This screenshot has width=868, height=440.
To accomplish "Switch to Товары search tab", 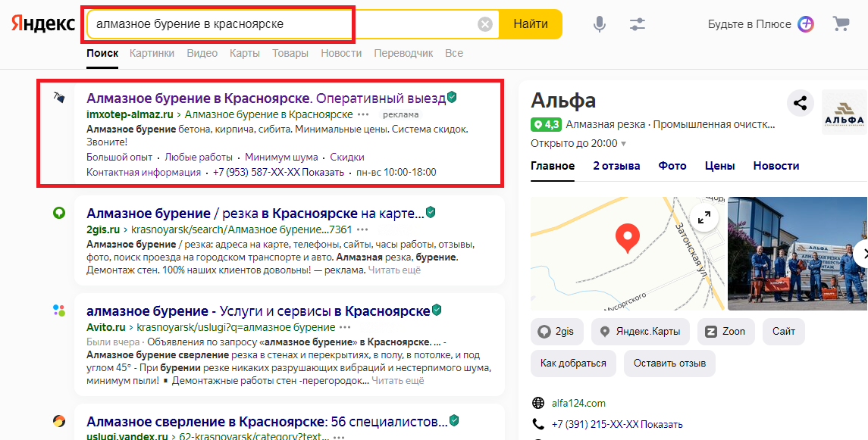I will (x=290, y=53).
